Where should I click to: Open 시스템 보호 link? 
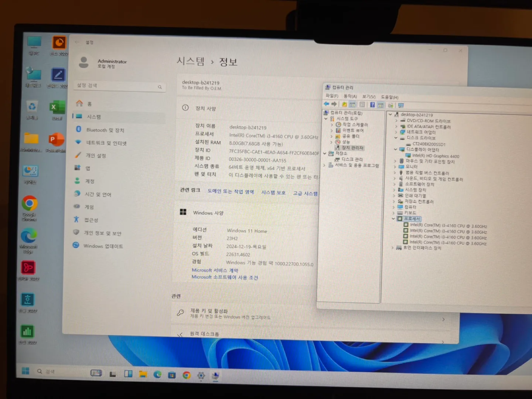(273, 192)
